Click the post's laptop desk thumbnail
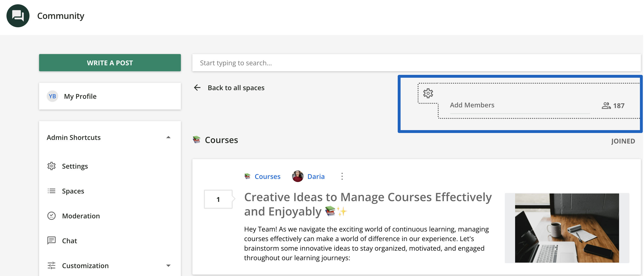The image size is (644, 276). (567, 228)
